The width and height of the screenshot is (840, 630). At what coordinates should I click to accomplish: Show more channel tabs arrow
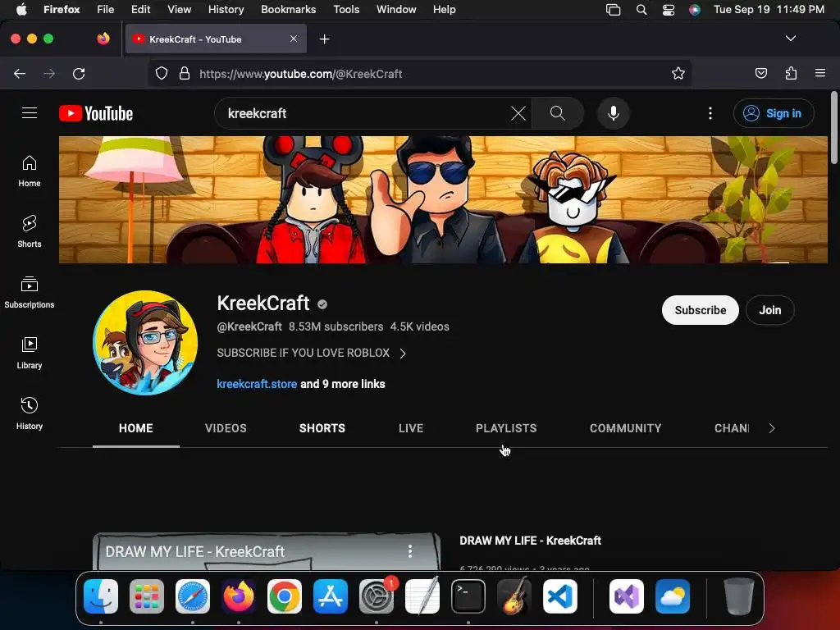point(771,428)
